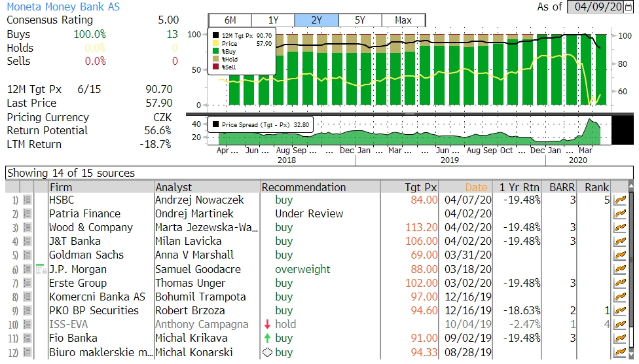Toggle Price yellow legend swatch

[x=215, y=43]
